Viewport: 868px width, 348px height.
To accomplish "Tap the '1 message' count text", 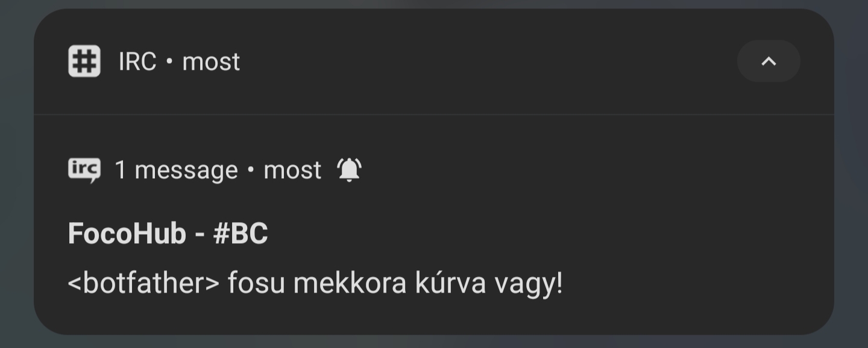I will pyautogui.click(x=176, y=170).
